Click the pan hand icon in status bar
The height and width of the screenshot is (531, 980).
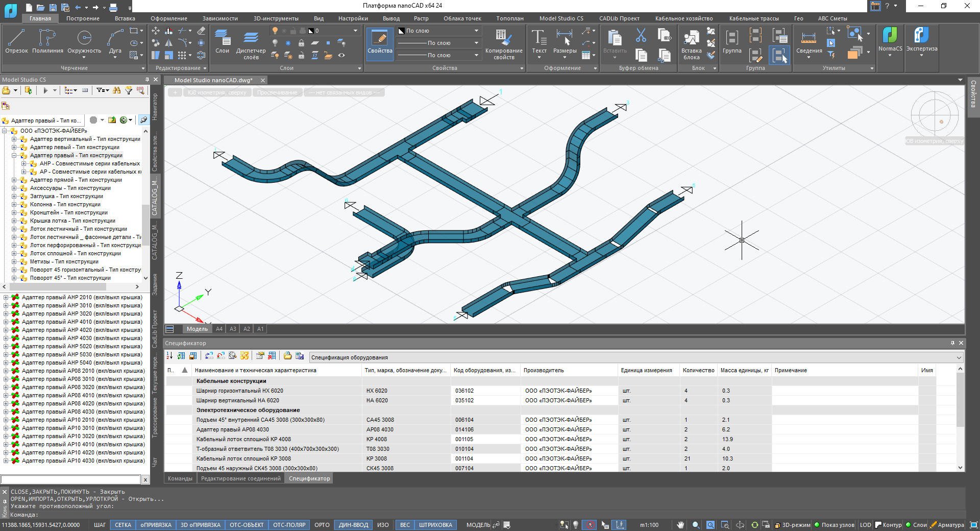[680, 525]
